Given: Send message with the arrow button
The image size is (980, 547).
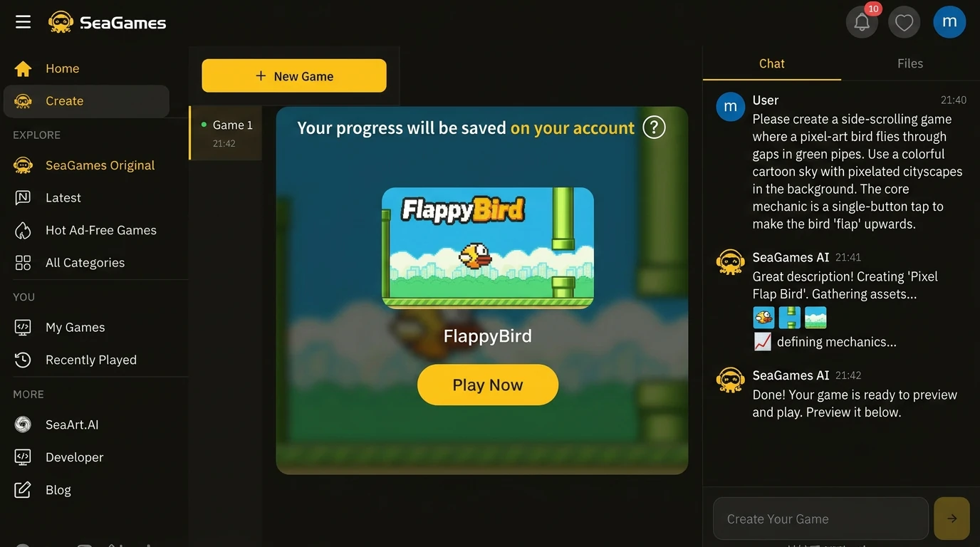Looking at the screenshot, I should click(952, 519).
